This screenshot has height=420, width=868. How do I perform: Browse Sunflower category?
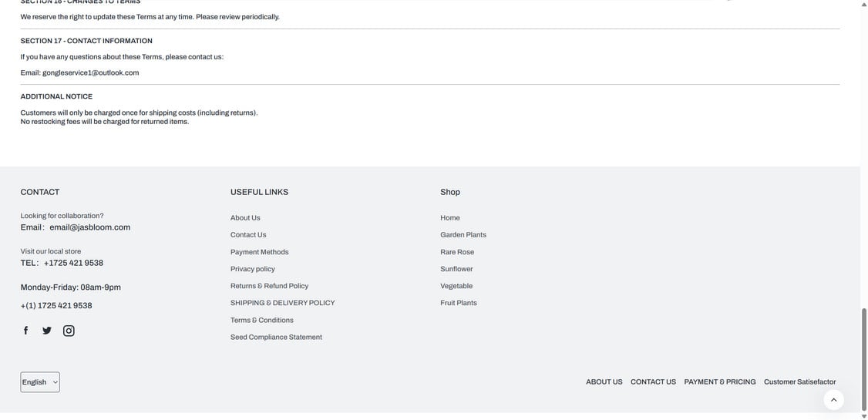(x=456, y=269)
